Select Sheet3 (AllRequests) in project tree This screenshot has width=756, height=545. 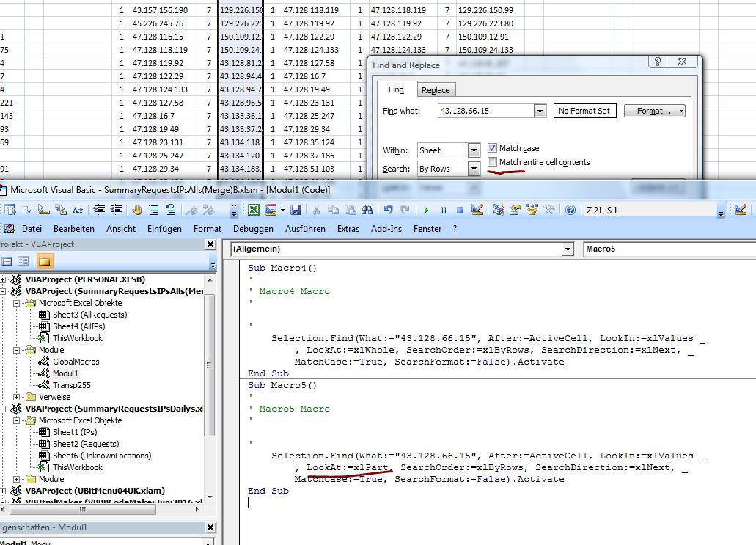tap(89, 315)
